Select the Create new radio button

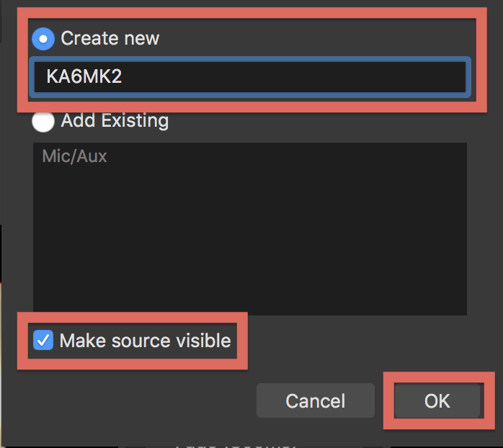(43, 39)
